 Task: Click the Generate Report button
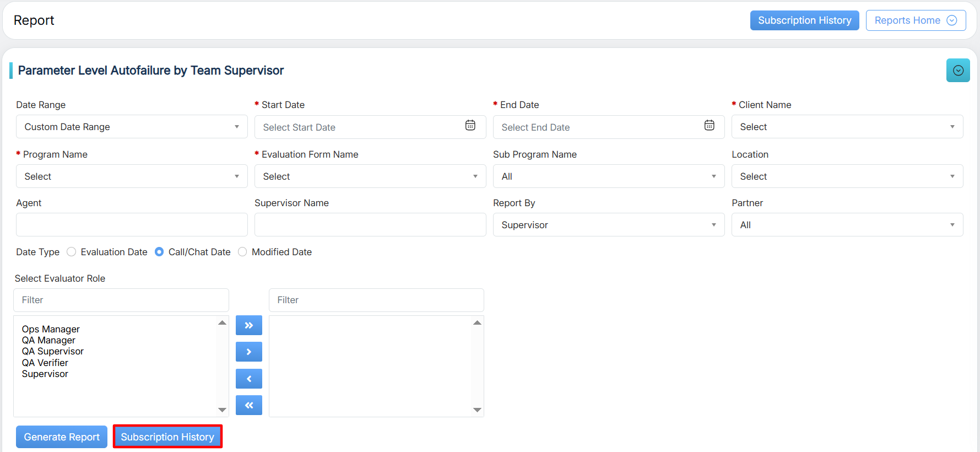coord(62,437)
